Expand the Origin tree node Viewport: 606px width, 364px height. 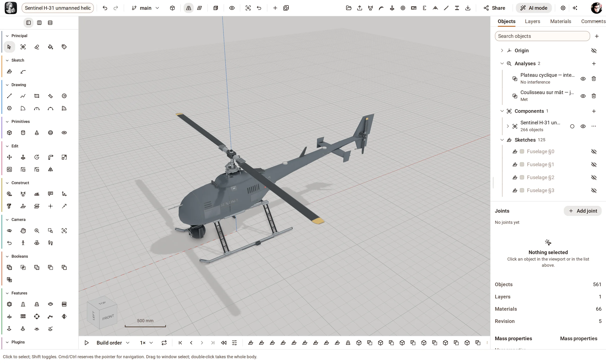(502, 50)
